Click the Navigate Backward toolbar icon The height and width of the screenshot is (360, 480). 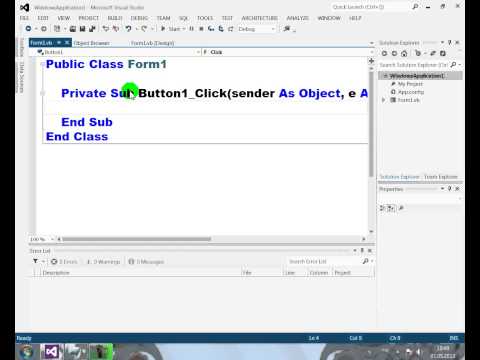tap(28, 29)
